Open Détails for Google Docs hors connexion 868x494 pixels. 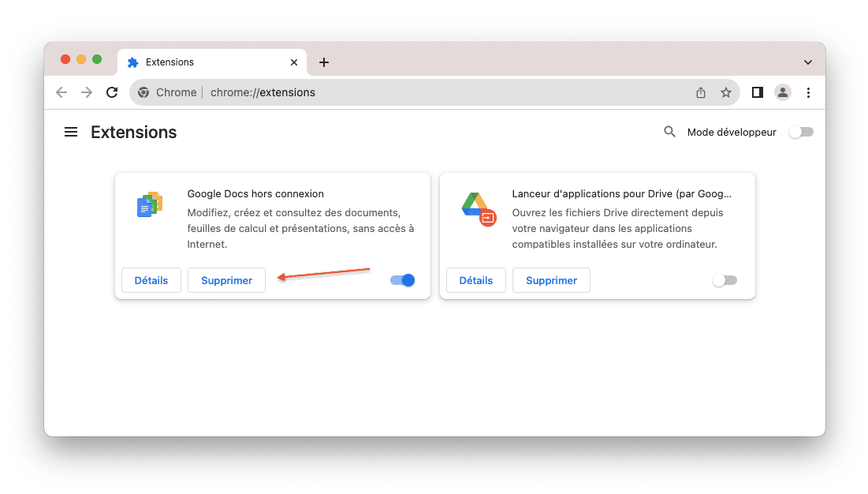(x=151, y=280)
